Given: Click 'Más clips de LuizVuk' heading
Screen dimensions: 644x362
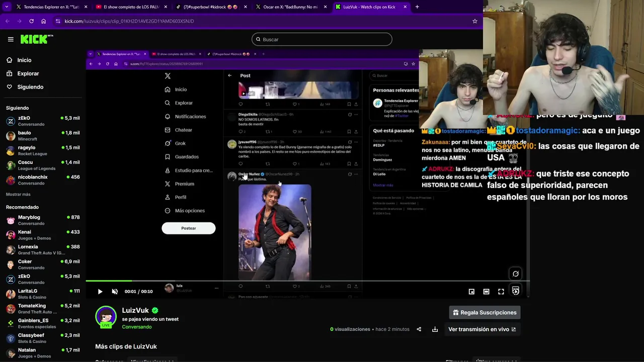Looking at the screenshot, I should [x=126, y=346].
